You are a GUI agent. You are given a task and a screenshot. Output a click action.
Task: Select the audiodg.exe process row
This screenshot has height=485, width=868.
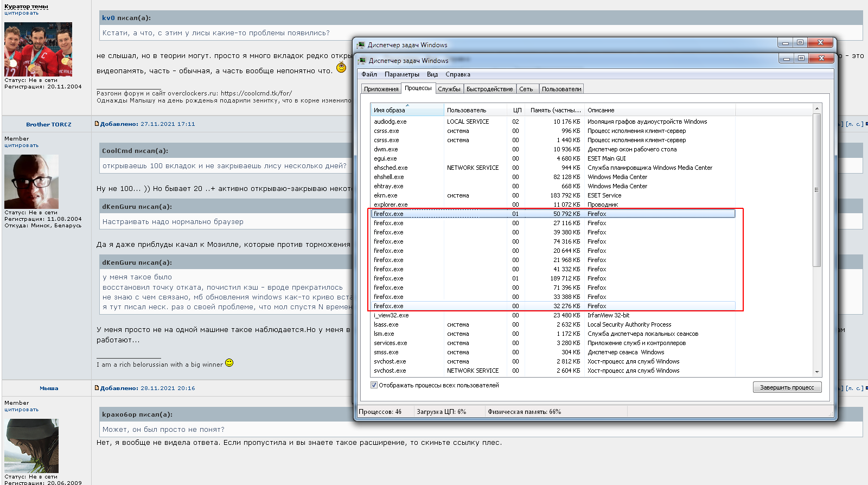[x=553, y=122]
